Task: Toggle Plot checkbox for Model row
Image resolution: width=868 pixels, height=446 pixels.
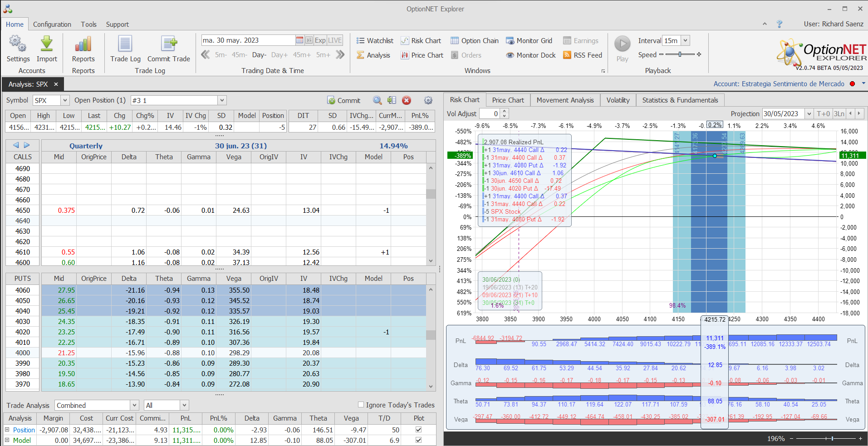Action: click(418, 440)
